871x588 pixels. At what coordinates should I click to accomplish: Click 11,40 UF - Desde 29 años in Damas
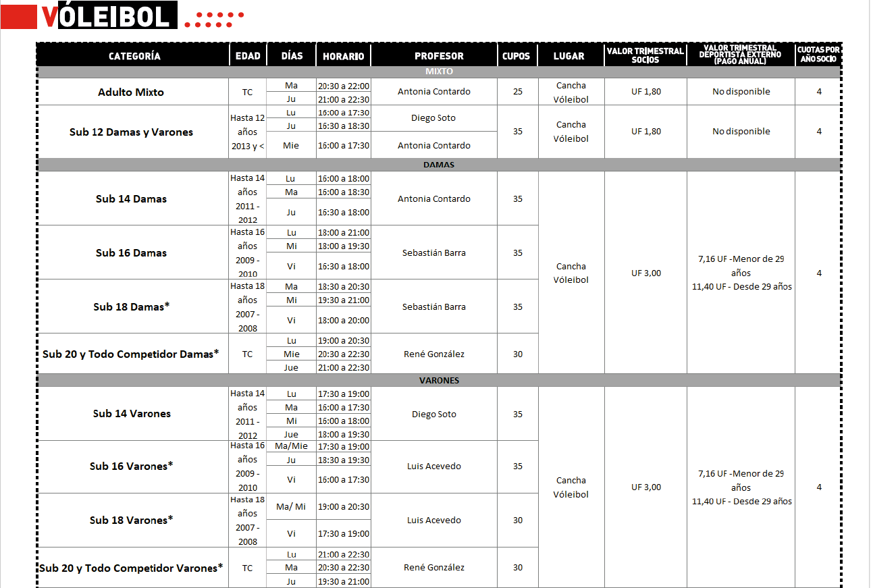(741, 286)
